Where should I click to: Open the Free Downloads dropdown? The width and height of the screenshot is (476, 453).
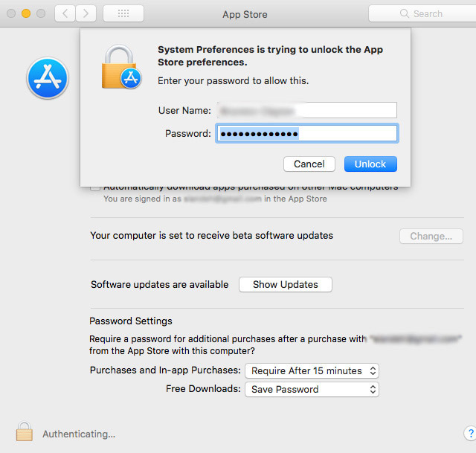[x=312, y=389]
